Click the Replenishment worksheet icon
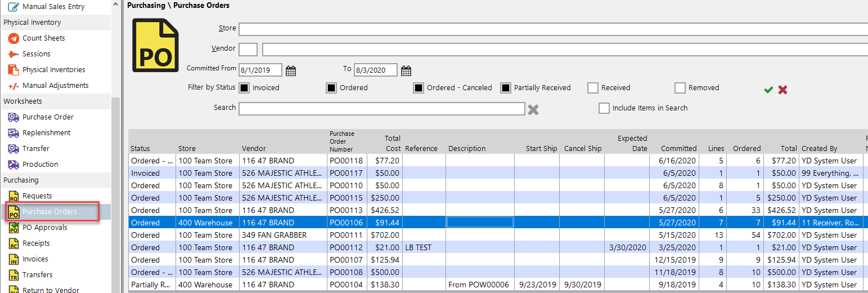This screenshot has width=868, height=293. coord(14,133)
